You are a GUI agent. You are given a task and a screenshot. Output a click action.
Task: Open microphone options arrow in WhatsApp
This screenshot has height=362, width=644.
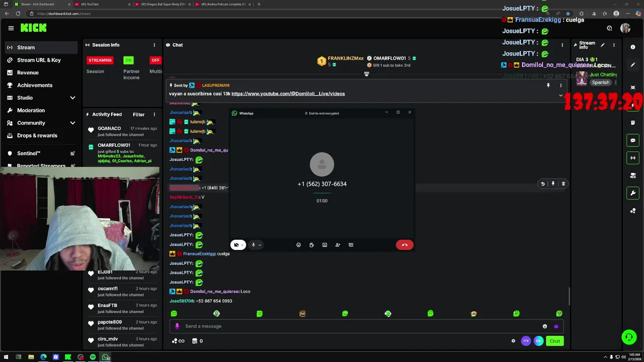pos(260,245)
